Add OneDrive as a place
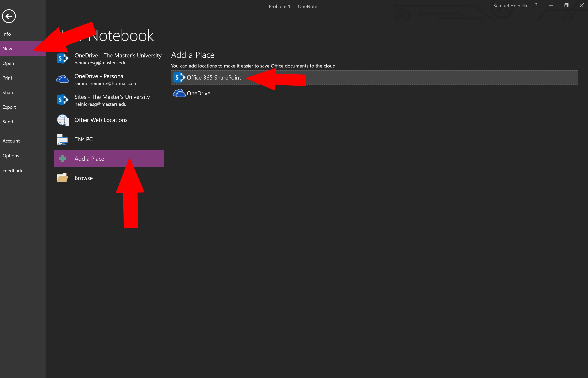Viewport: 588px width, 378px height. point(374,93)
